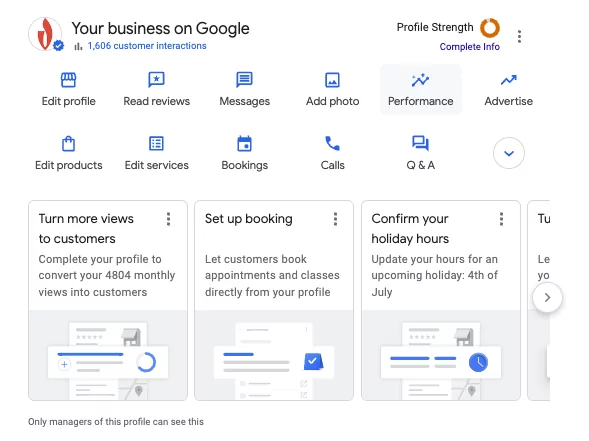Image resolution: width=589 pixels, height=441 pixels.
Task: Click the Turn more views card illustration
Action: pyautogui.click(x=108, y=355)
